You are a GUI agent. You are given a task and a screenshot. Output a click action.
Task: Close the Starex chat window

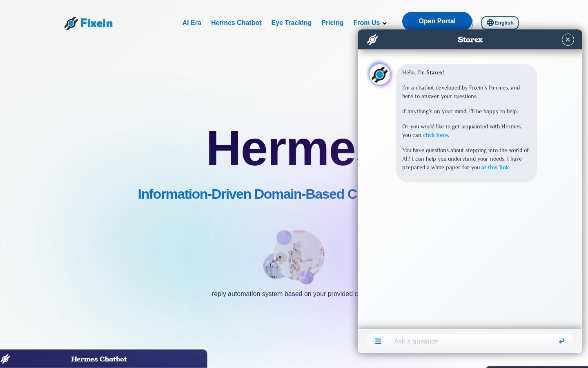pos(568,40)
